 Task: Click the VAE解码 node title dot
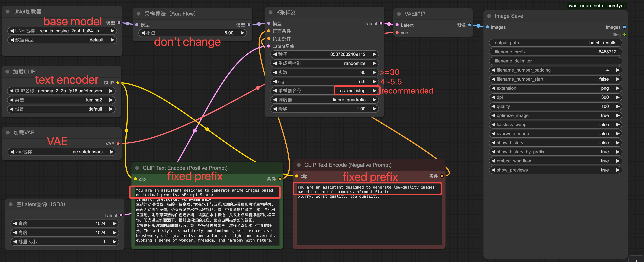[399, 14]
